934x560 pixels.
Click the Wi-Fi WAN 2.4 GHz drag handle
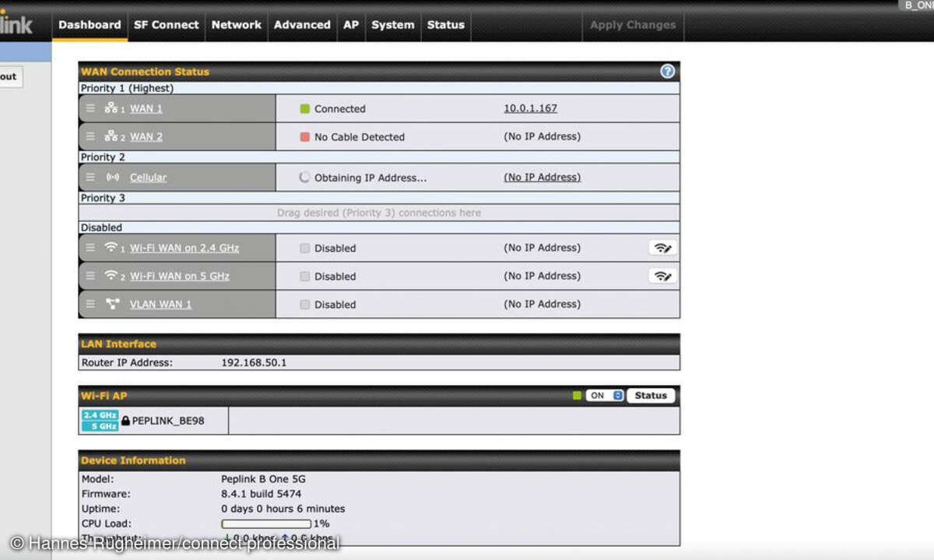click(x=90, y=248)
